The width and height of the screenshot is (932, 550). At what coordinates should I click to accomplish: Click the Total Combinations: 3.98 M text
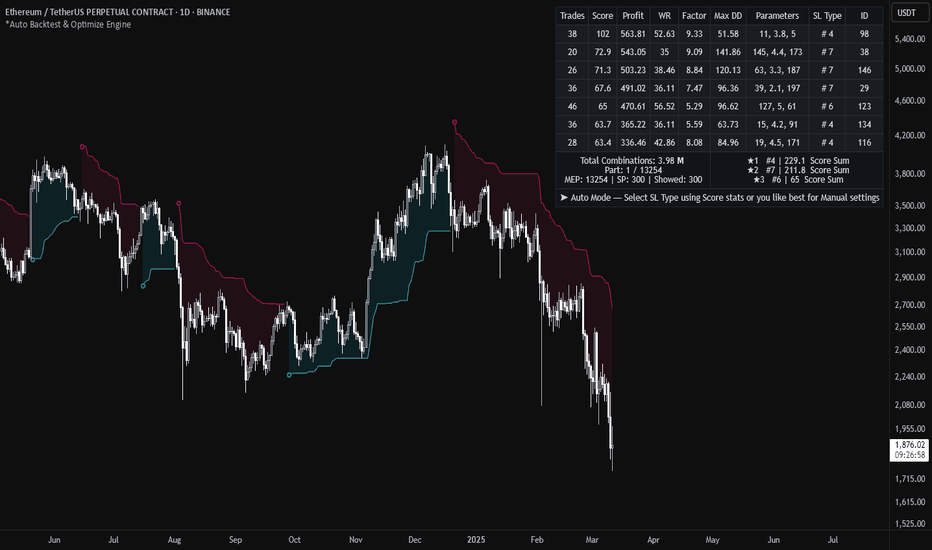coord(632,161)
